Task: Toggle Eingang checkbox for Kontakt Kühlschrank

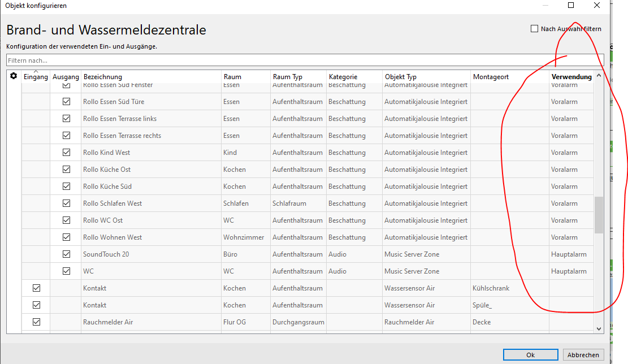Action: pos(37,288)
